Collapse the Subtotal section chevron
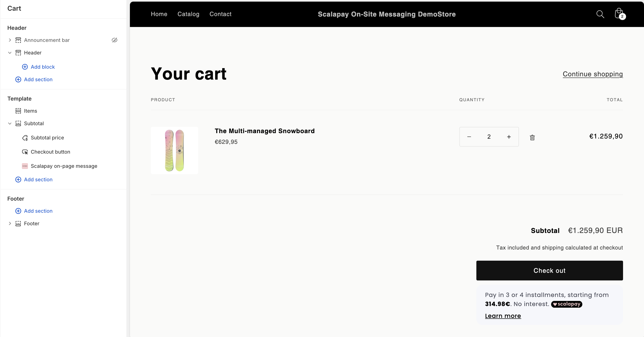The image size is (644, 337). coord(10,123)
